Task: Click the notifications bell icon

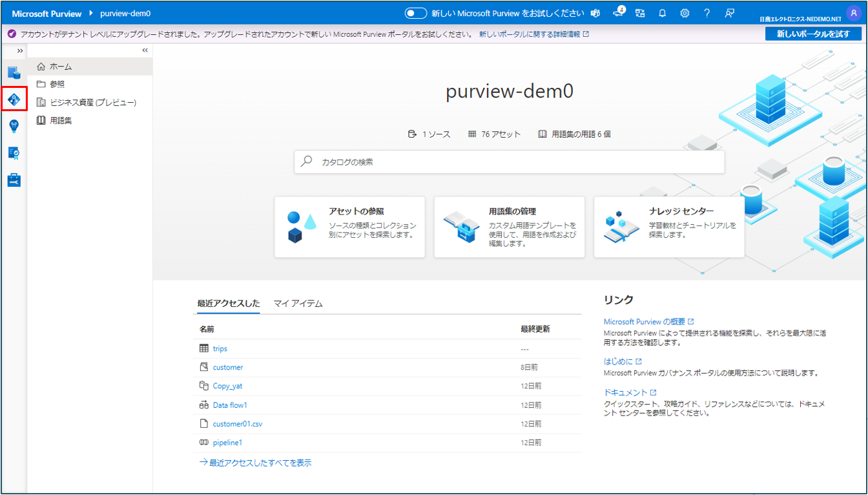Action: coord(663,13)
